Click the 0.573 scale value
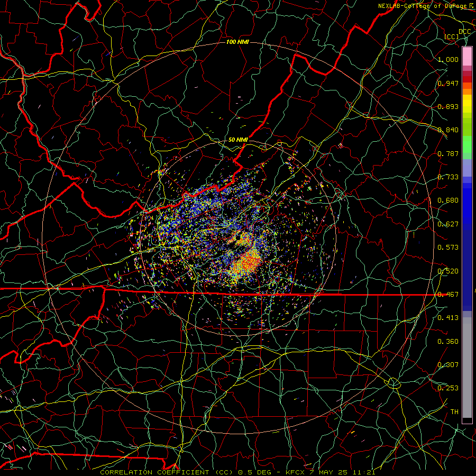Screen dimensions: 476x476 448,248
